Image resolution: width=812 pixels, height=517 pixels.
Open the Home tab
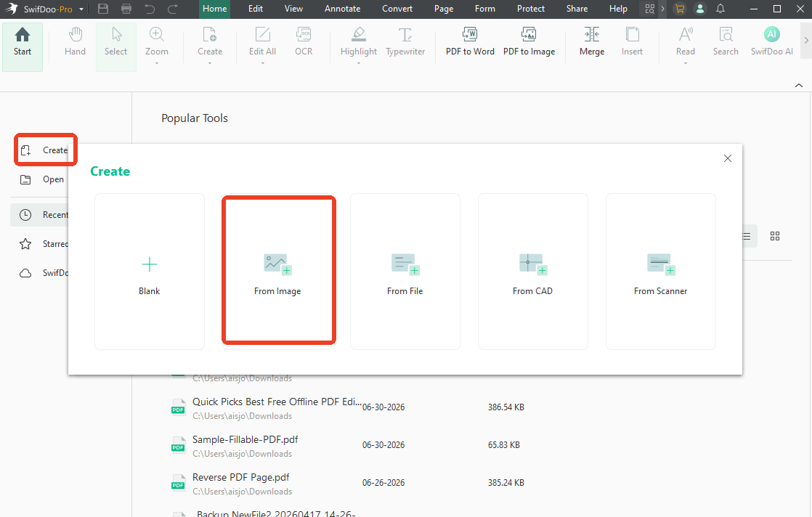(214, 9)
